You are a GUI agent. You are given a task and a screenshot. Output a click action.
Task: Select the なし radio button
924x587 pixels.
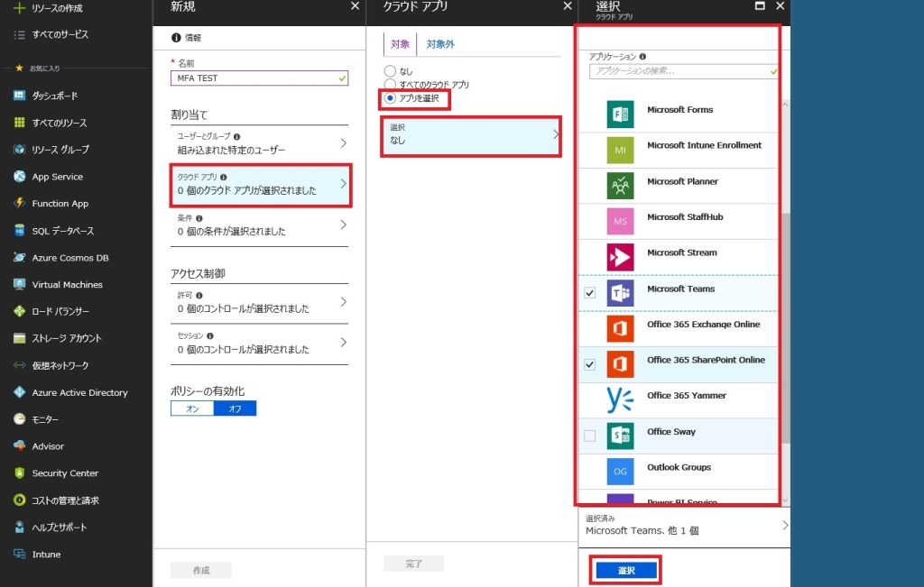pos(390,70)
